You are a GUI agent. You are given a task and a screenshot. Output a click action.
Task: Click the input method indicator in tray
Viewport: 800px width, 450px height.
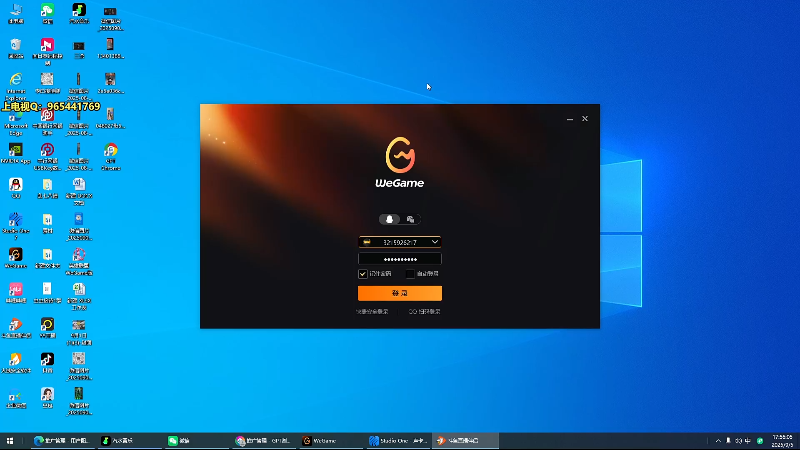tap(747, 441)
